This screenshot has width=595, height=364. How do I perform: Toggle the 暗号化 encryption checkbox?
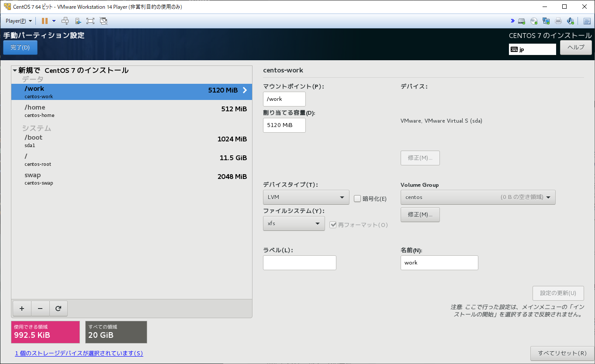[357, 199]
